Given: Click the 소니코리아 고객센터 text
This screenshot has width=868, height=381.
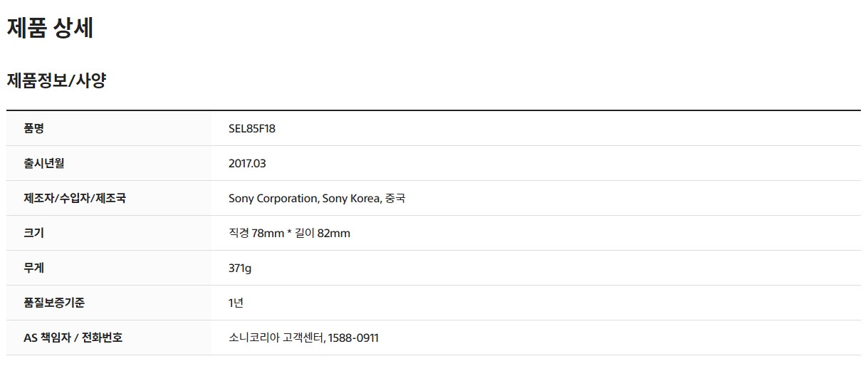Looking at the screenshot, I should [x=276, y=338].
